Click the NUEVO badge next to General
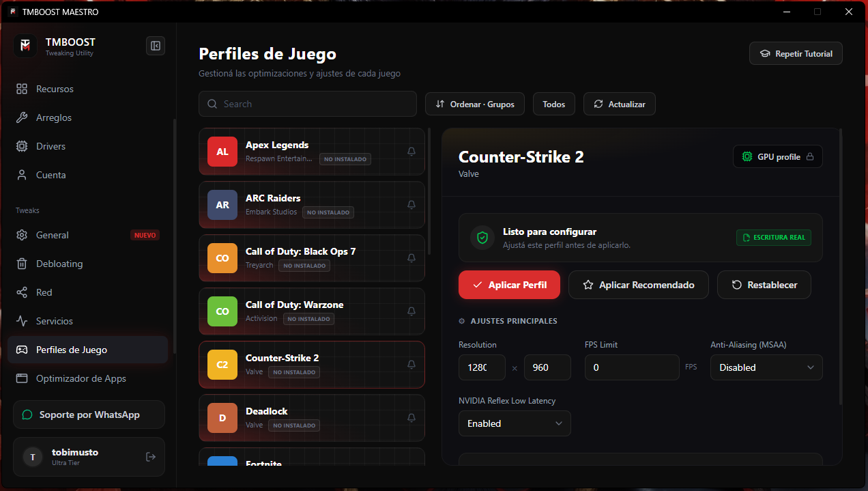This screenshot has width=868, height=491. [145, 235]
